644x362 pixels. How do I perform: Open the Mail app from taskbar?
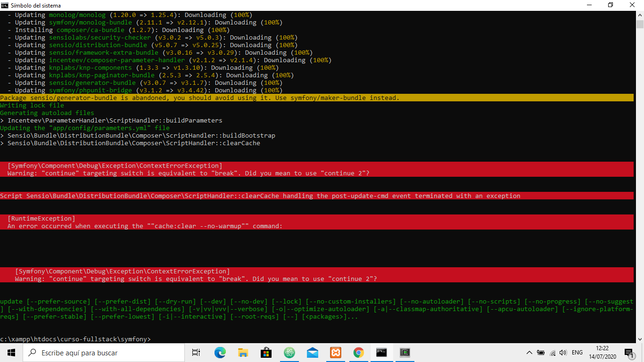[x=312, y=353]
